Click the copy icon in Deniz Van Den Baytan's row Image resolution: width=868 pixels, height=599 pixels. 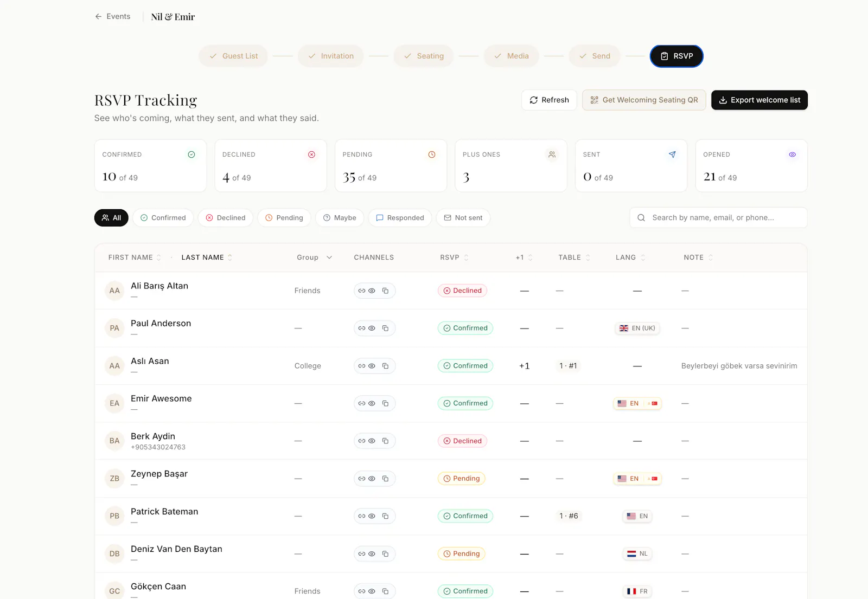pos(385,553)
